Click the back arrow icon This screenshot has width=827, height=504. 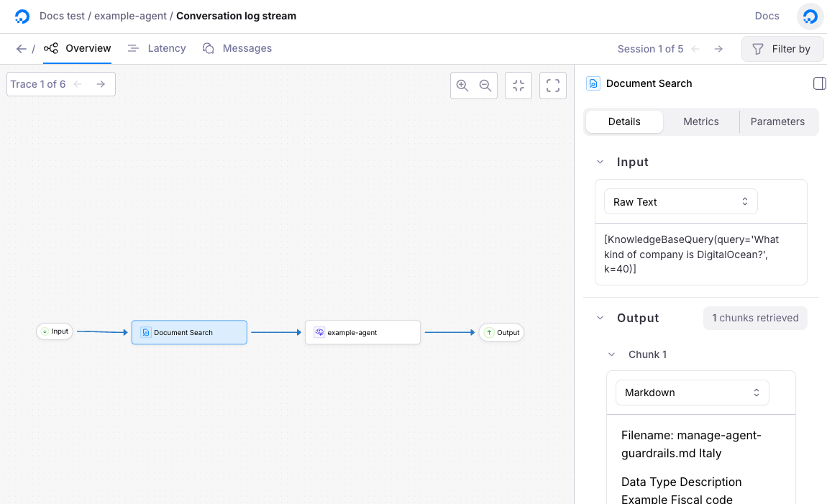coord(21,49)
